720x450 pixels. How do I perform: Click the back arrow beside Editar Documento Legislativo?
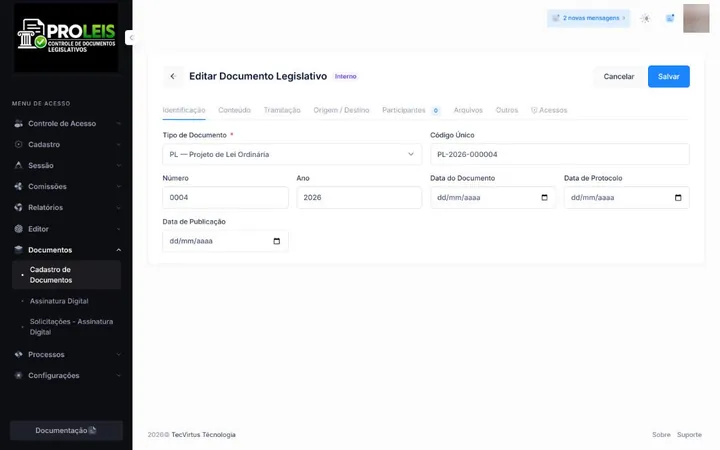(173, 76)
